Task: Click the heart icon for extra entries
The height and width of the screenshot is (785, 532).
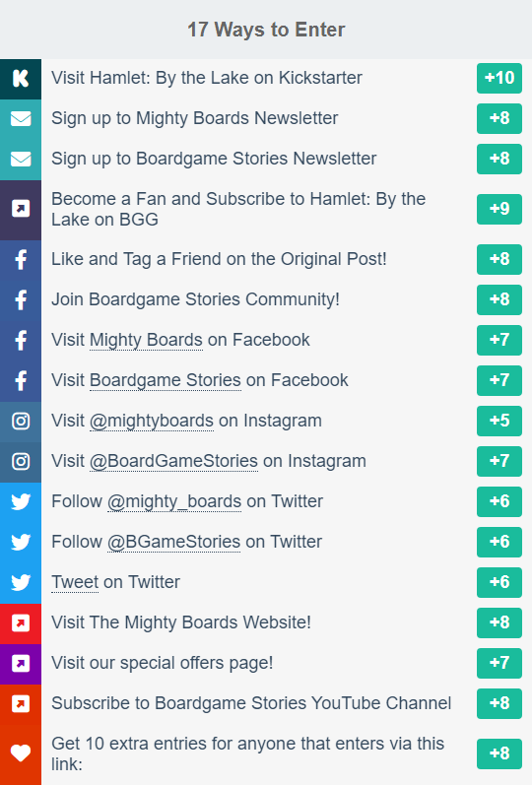Action: (x=21, y=752)
